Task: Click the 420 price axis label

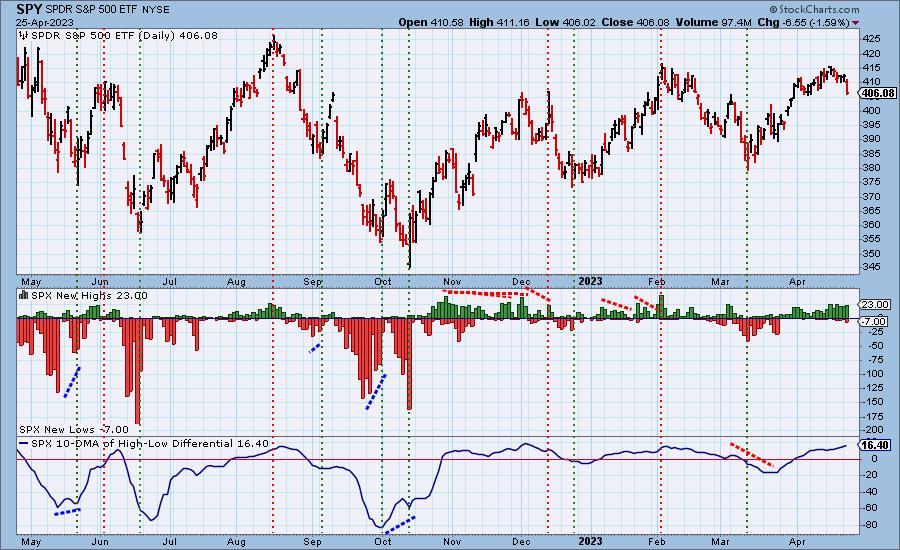Action: (872, 53)
